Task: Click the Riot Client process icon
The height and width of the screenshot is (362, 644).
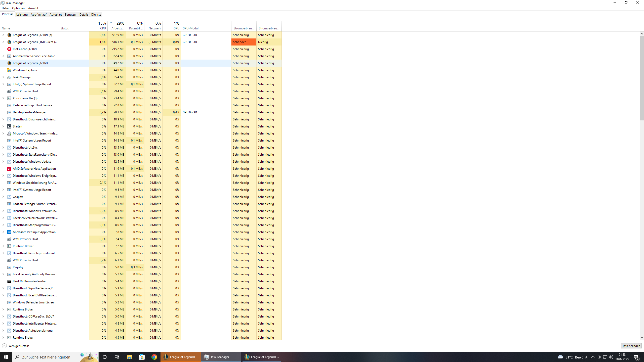Action: [x=9, y=49]
